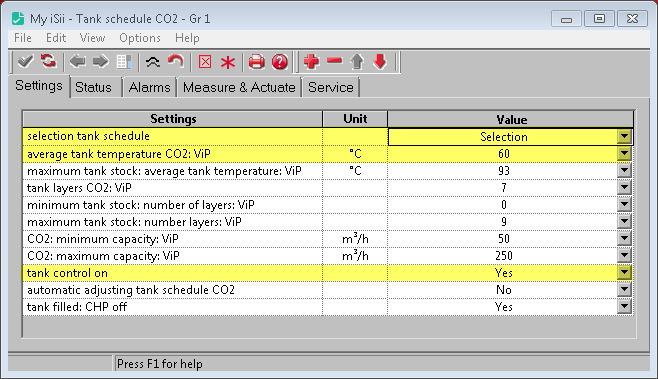This screenshot has height=379, width=658.
Task: Click the gray up arrow icon
Action: tap(357, 62)
